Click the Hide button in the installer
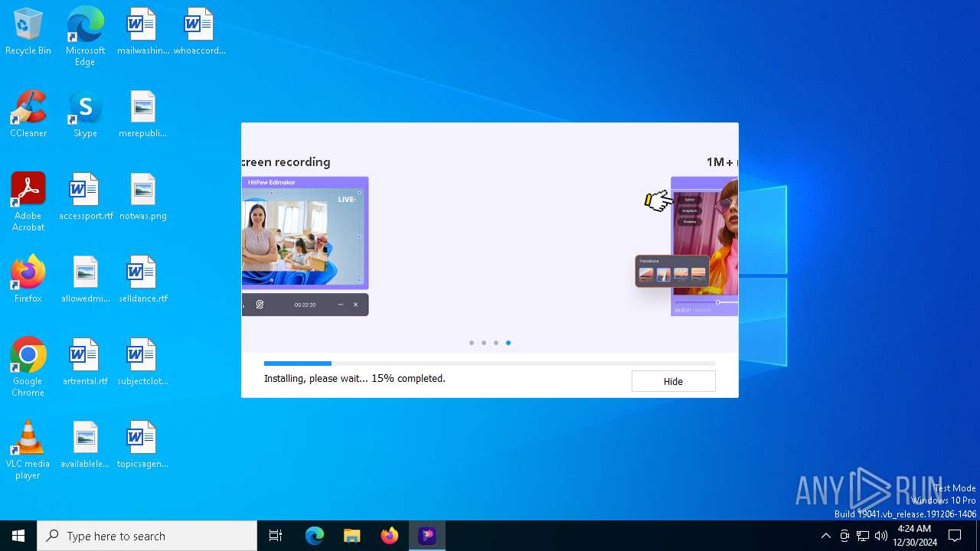The width and height of the screenshot is (980, 551). [x=673, y=381]
